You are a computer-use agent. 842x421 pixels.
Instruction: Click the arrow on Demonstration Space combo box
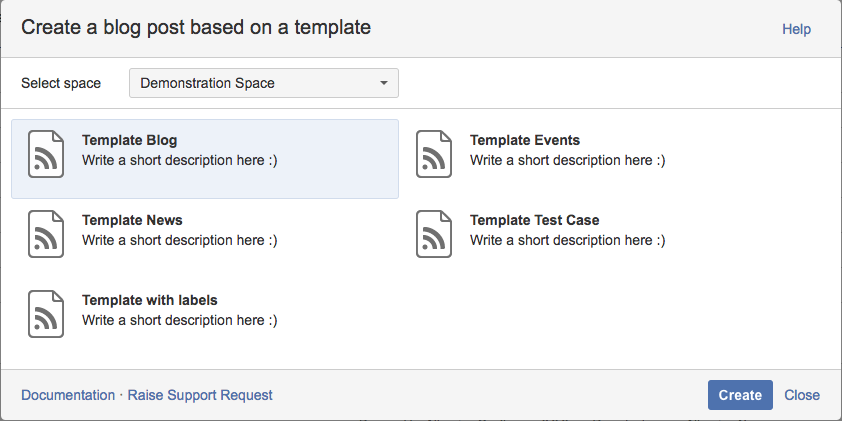(383, 83)
